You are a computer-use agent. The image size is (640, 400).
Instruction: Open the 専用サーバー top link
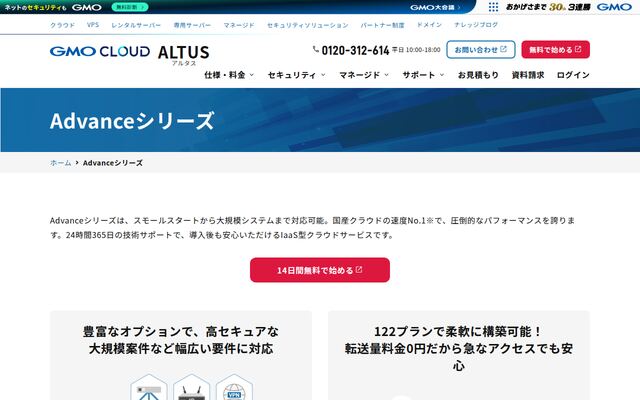coord(192,25)
